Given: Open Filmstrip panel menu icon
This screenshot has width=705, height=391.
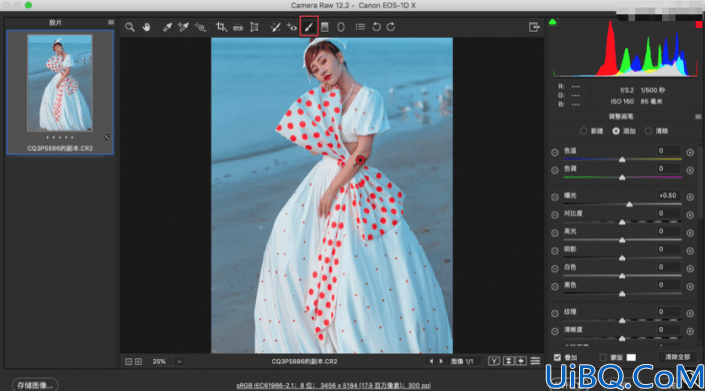Looking at the screenshot, I should point(111,22).
